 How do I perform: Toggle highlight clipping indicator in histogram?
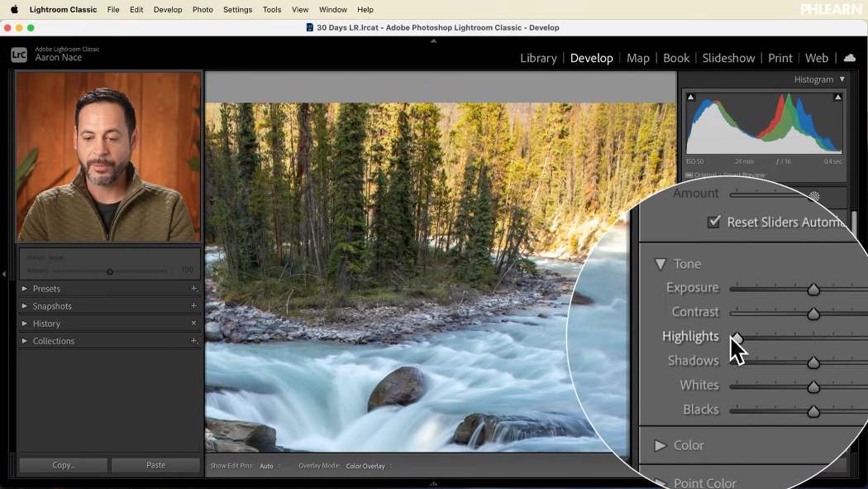(x=837, y=97)
